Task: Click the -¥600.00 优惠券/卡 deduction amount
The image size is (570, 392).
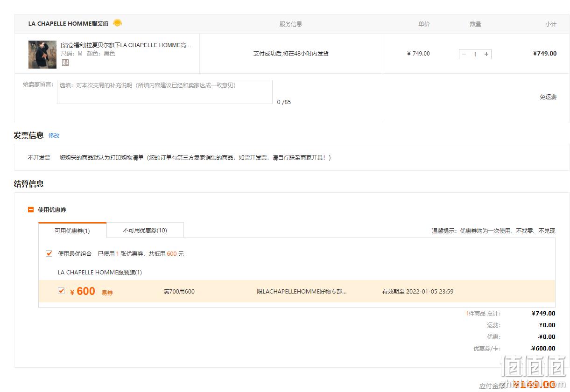Action: pos(543,349)
